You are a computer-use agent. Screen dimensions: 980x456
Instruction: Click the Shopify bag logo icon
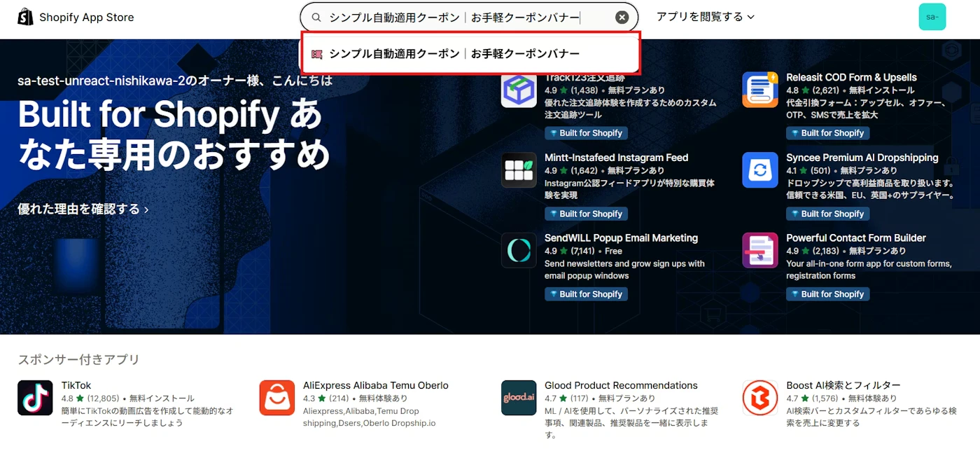pyautogui.click(x=25, y=17)
